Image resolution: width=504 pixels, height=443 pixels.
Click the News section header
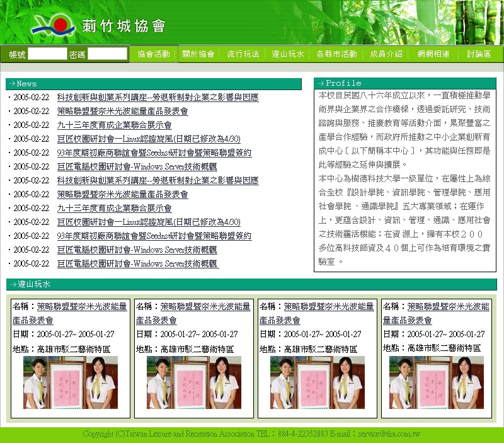click(154, 84)
